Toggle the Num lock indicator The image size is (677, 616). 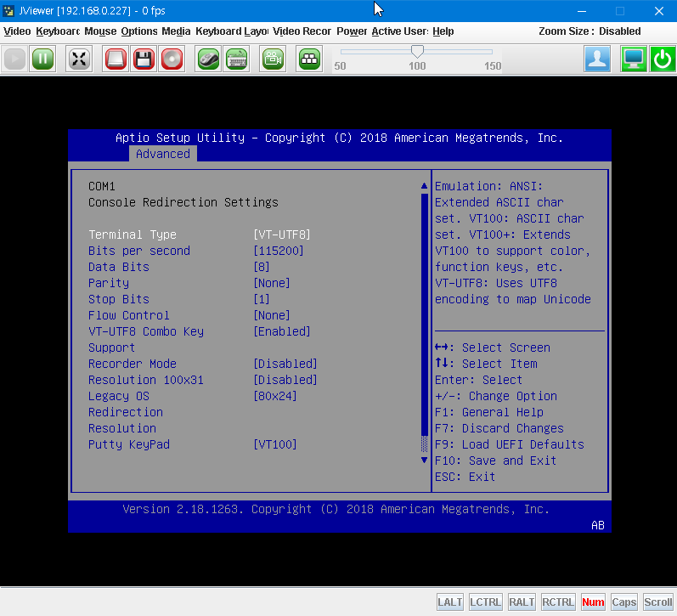tap(593, 602)
